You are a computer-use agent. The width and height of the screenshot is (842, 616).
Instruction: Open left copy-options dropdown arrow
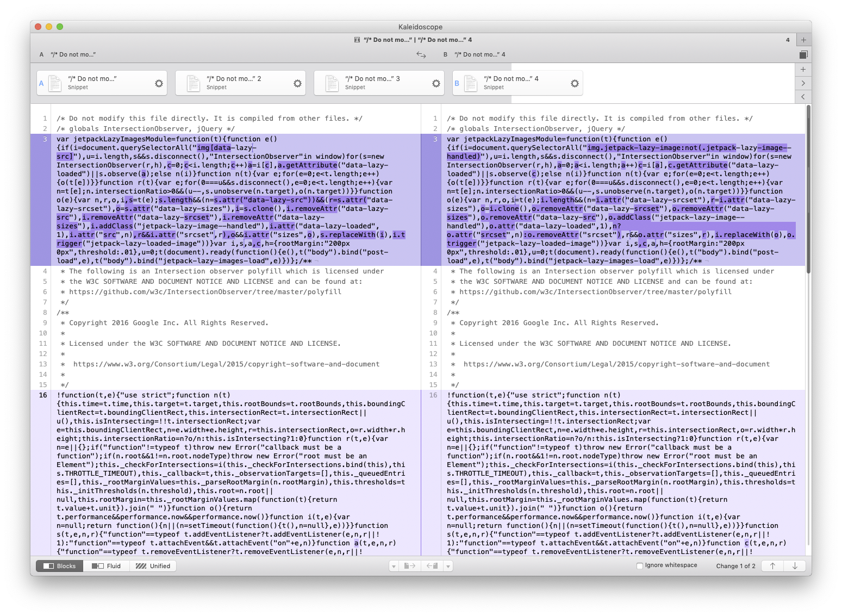394,566
